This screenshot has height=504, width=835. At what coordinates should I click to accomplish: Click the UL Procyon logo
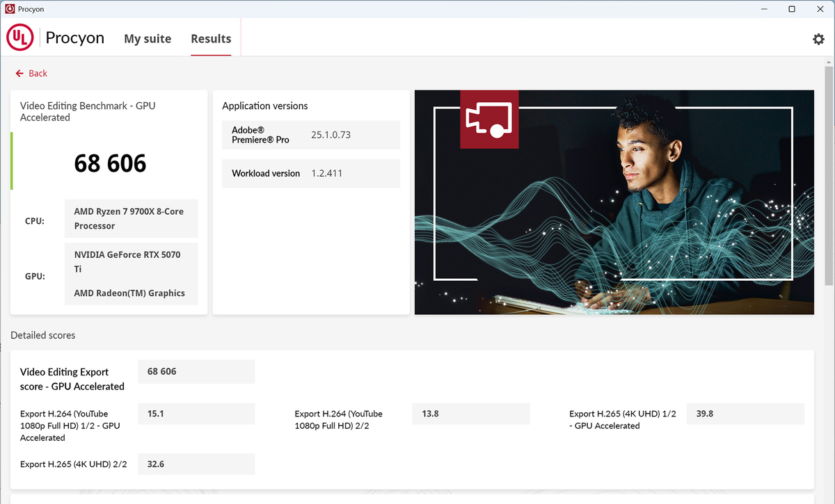(x=19, y=38)
